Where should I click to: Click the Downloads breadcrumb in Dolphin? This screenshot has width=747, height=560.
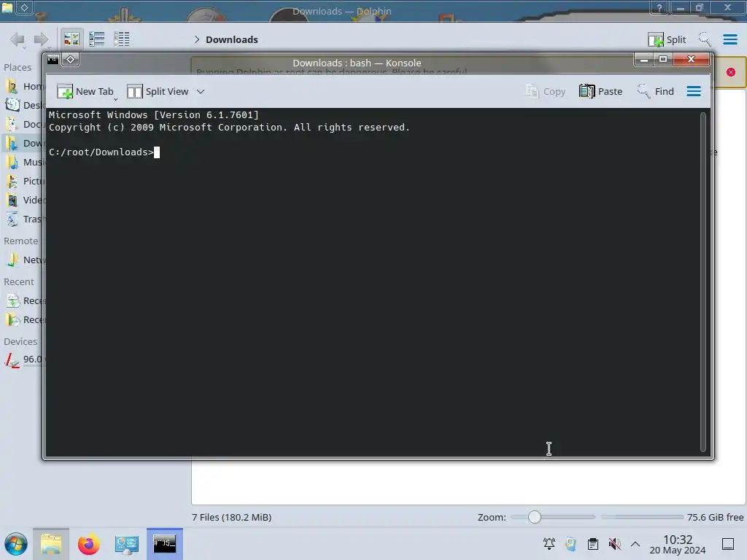[x=232, y=39]
